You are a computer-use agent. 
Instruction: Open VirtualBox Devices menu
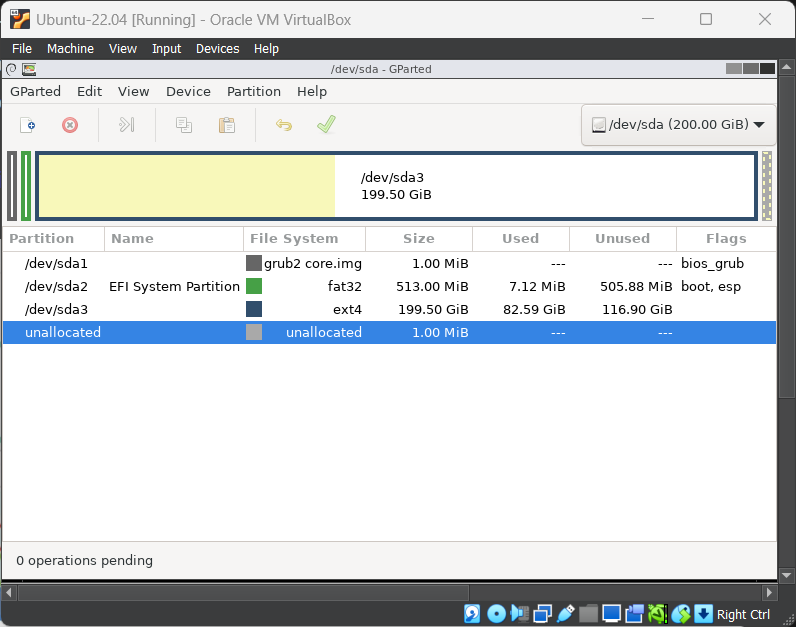218,49
